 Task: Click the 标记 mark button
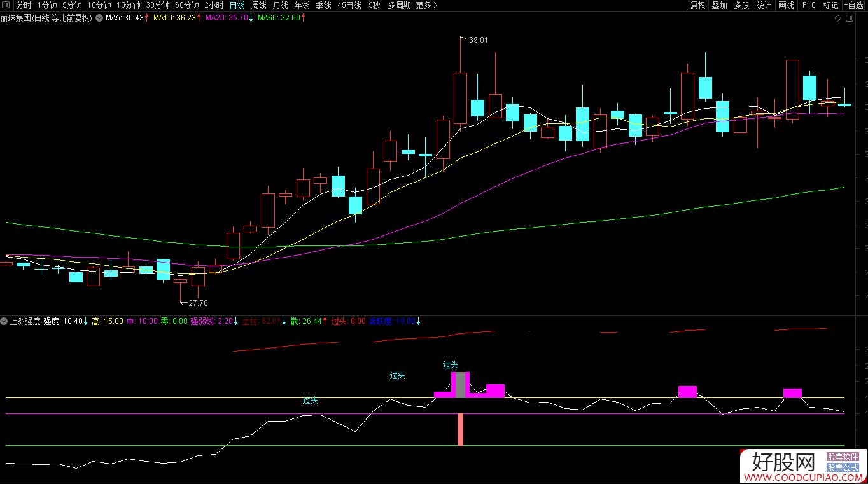(830, 5)
